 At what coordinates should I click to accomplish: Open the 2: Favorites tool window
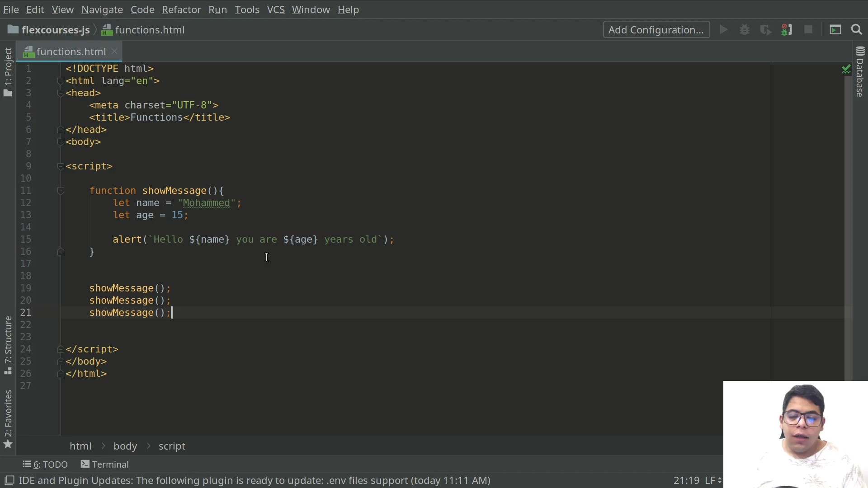(8, 419)
